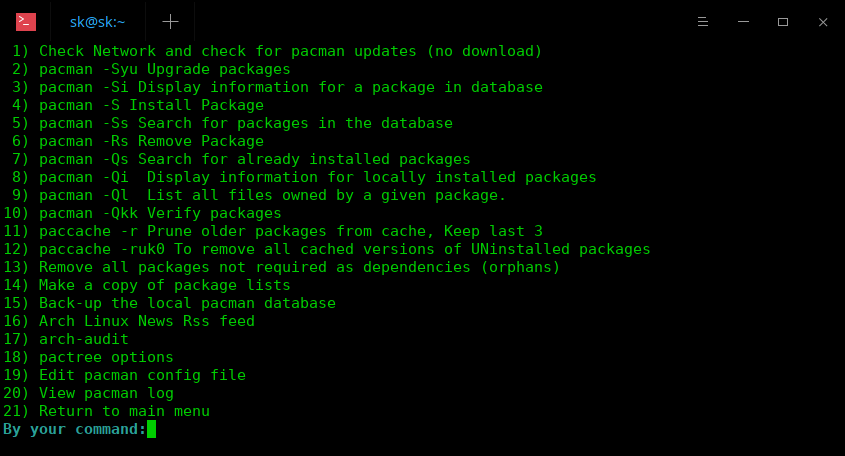The image size is (845, 456).
Task: Click line 19 Edit pacman config file
Action: click(124, 375)
